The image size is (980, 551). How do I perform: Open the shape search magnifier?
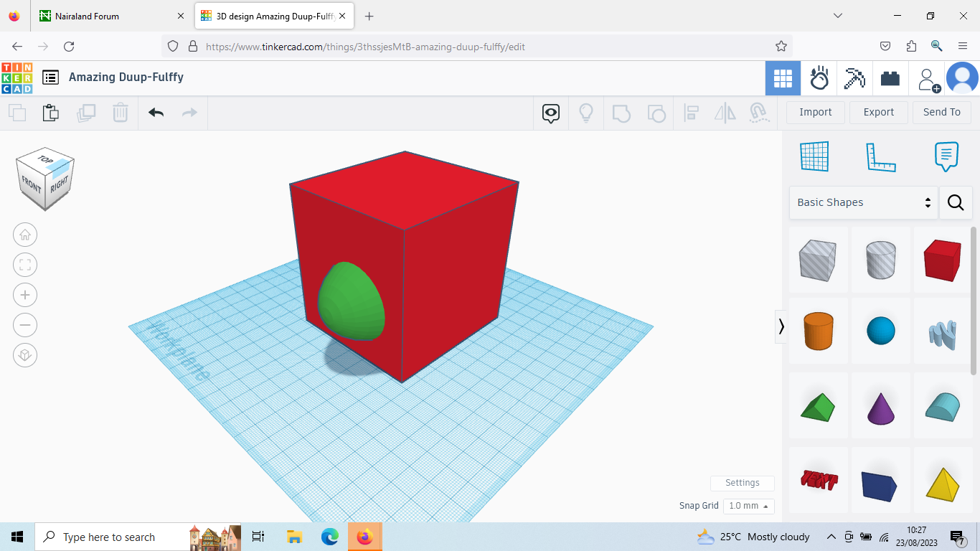click(956, 202)
